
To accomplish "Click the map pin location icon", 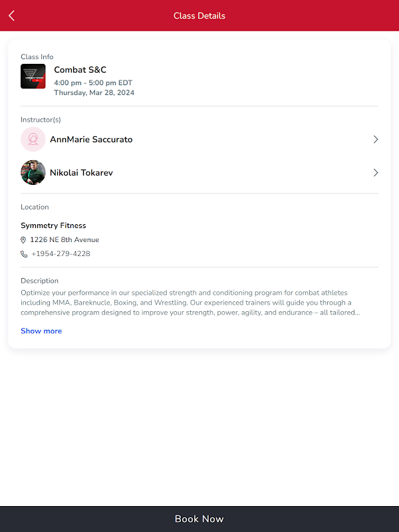I will [x=23, y=240].
